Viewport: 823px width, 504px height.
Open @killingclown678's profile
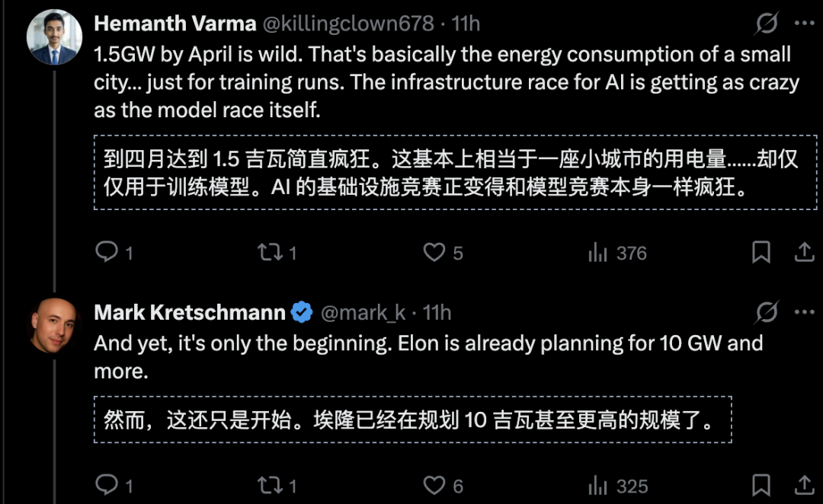pos(349,22)
